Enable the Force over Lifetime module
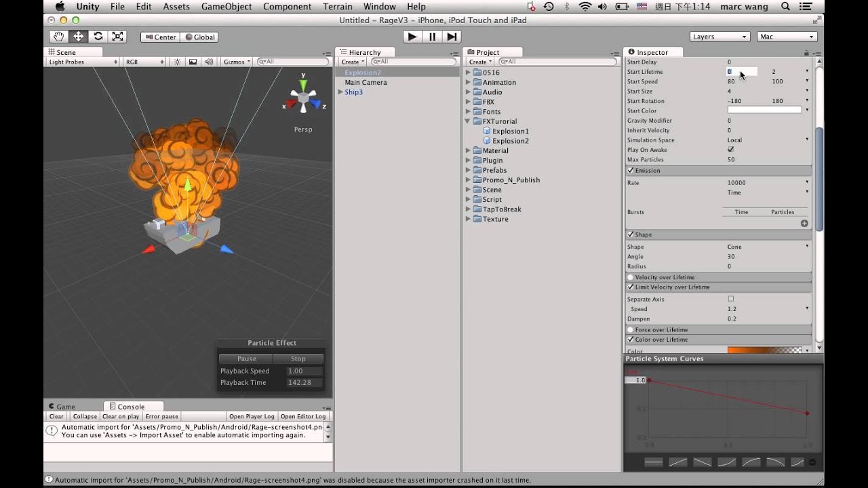Screen dimensions: 868x488 click(631, 330)
